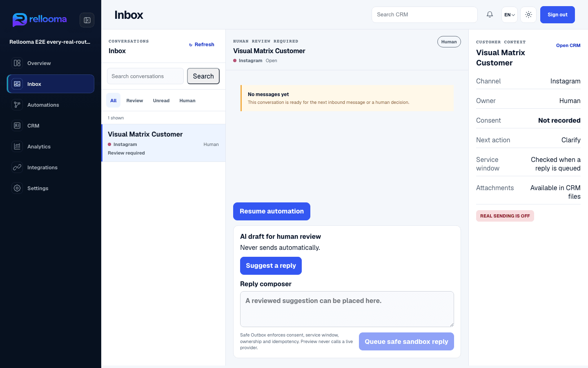The width and height of the screenshot is (588, 368).
Task: Click the Search CRM field
Action: click(425, 15)
